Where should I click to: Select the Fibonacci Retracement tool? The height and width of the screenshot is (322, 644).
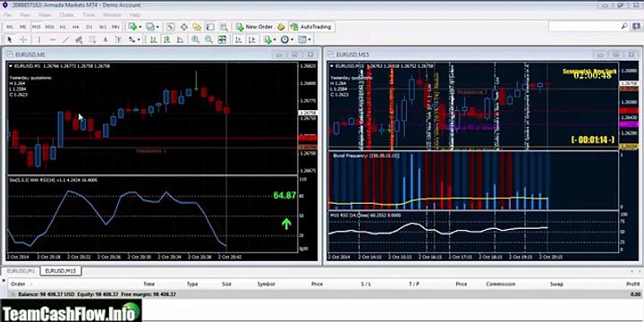tap(92, 40)
